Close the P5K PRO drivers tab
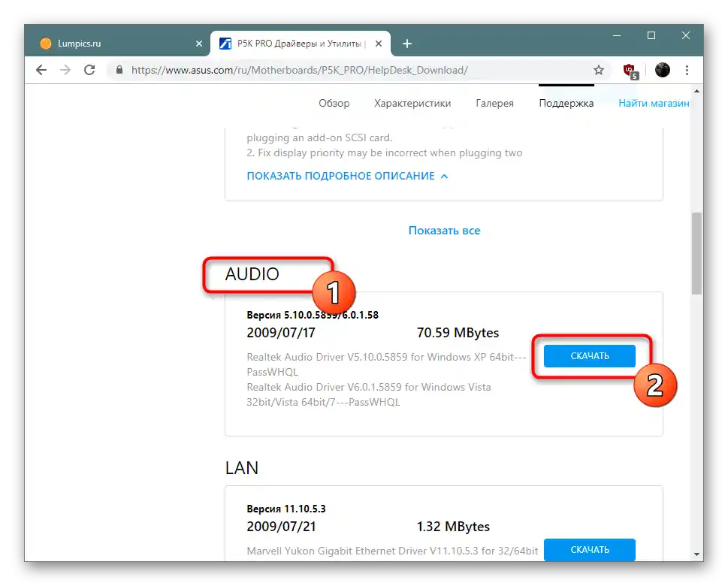This screenshot has width=728, height=586. tap(379, 44)
